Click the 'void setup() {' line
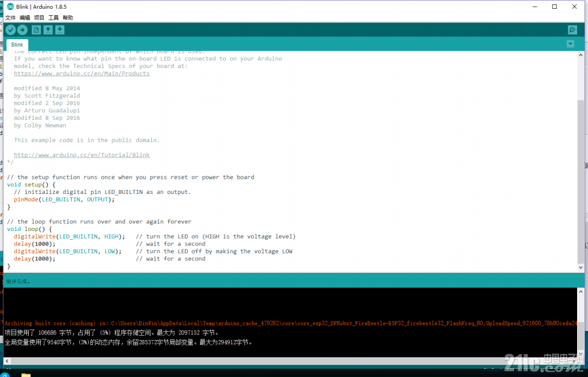This screenshot has width=588, height=377. (31, 185)
